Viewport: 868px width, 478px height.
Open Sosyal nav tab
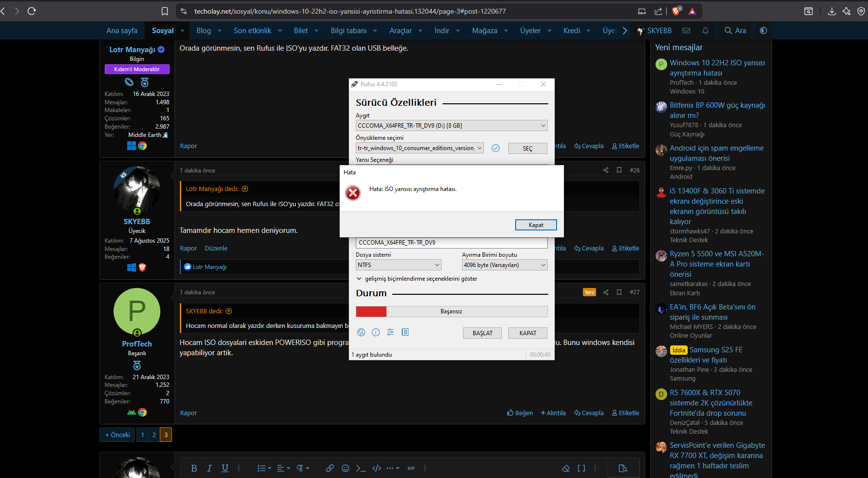click(x=162, y=30)
